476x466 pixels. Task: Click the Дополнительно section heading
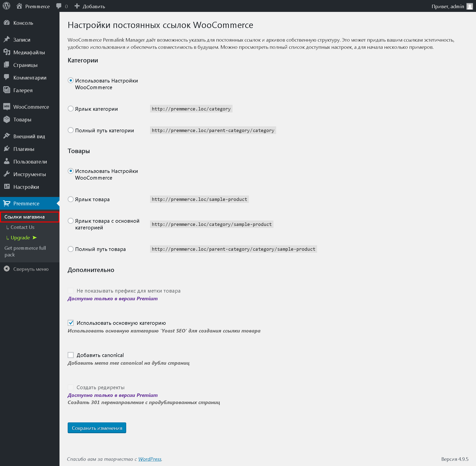click(x=91, y=270)
